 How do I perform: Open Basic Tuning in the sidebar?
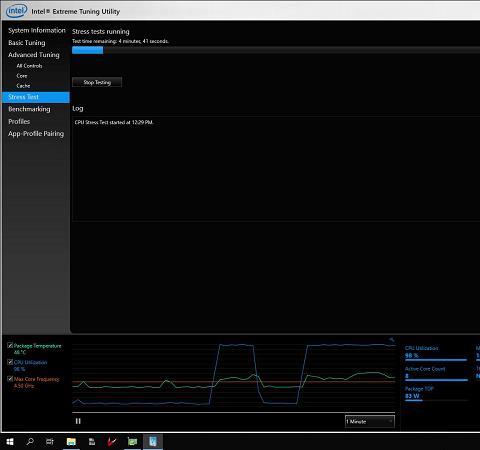27,43
